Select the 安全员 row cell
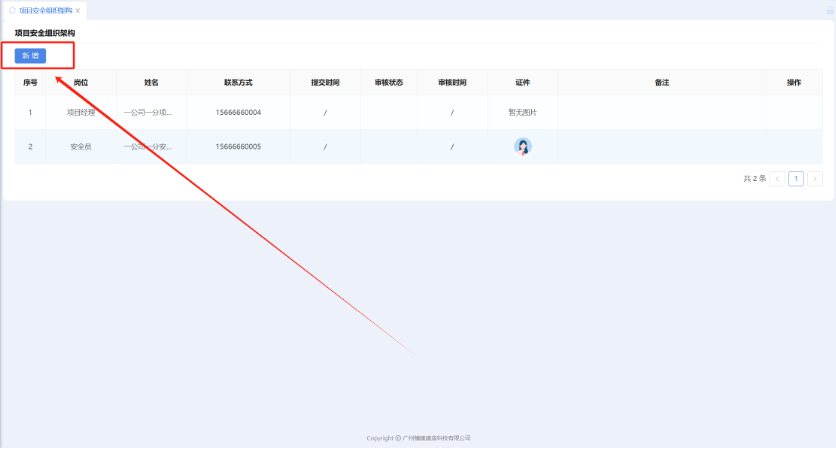Viewport: 836px width, 450px height. point(81,147)
